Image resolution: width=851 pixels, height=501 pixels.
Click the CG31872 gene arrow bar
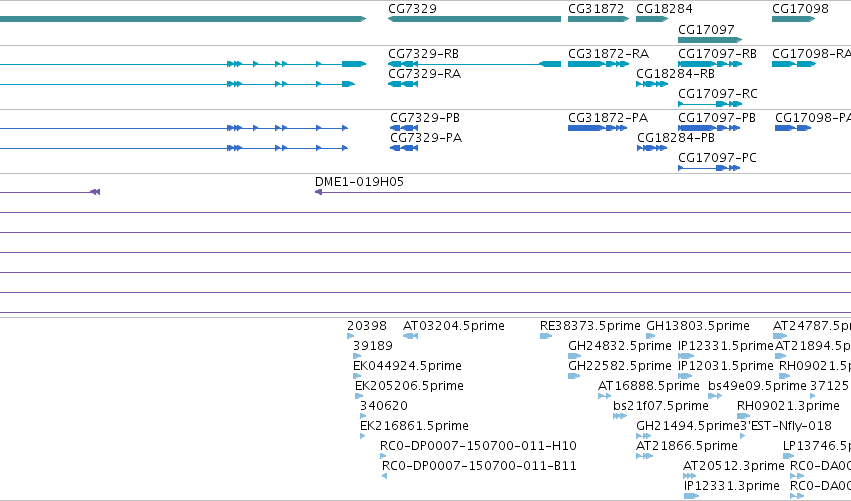(x=599, y=19)
